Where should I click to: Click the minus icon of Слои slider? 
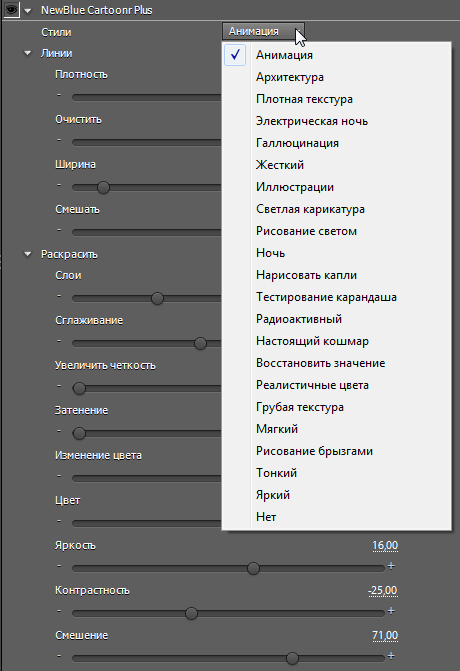point(59,296)
